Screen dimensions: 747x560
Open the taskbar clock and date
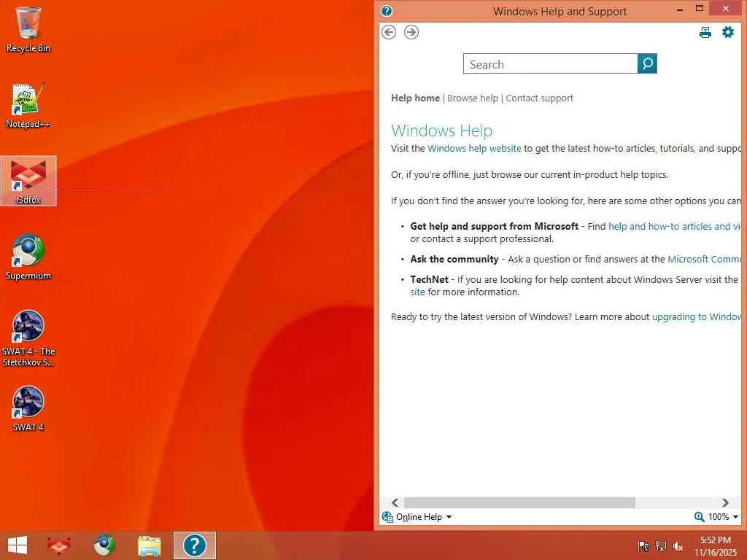(x=716, y=546)
